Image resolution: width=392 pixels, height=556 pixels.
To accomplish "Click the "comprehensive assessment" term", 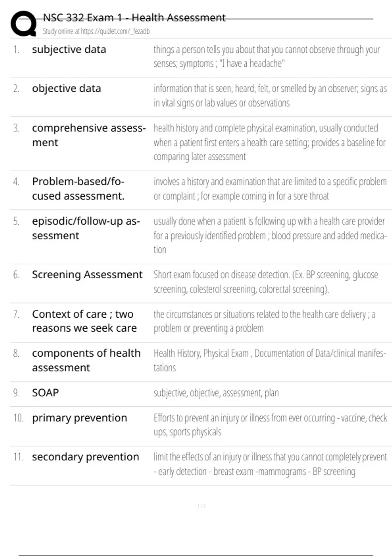I will click(x=89, y=135).
